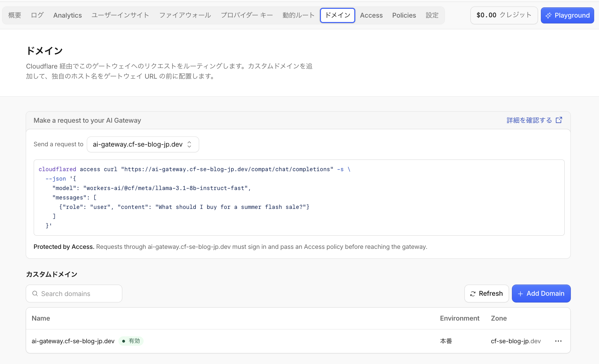Open the ログ tab
This screenshot has height=364, width=599.
37,15
